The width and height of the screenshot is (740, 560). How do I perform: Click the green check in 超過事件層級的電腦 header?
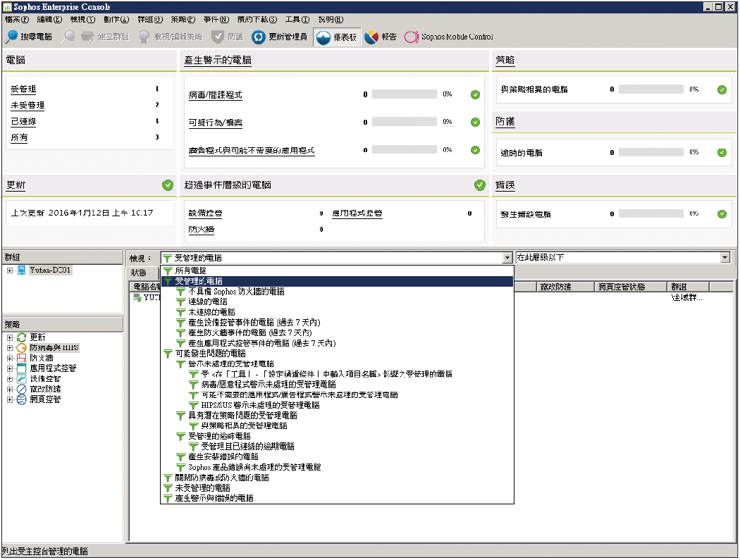click(480, 185)
